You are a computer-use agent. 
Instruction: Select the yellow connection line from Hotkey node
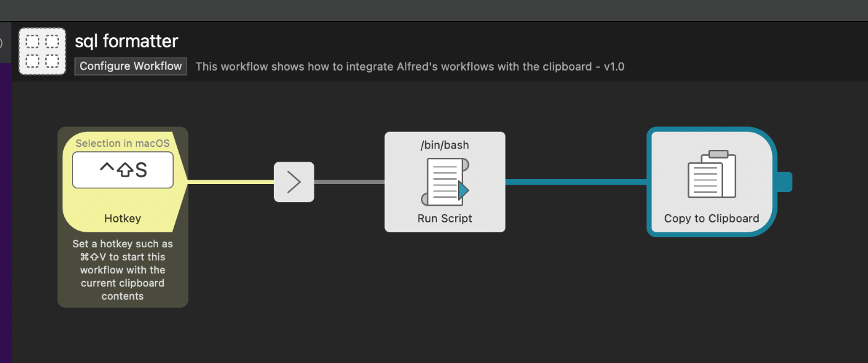click(x=232, y=182)
